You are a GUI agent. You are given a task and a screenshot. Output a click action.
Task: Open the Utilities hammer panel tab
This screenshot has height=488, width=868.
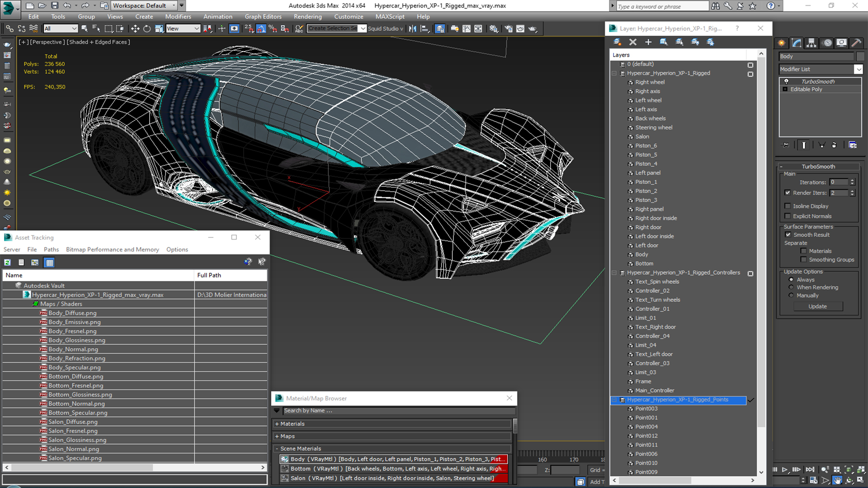(856, 43)
